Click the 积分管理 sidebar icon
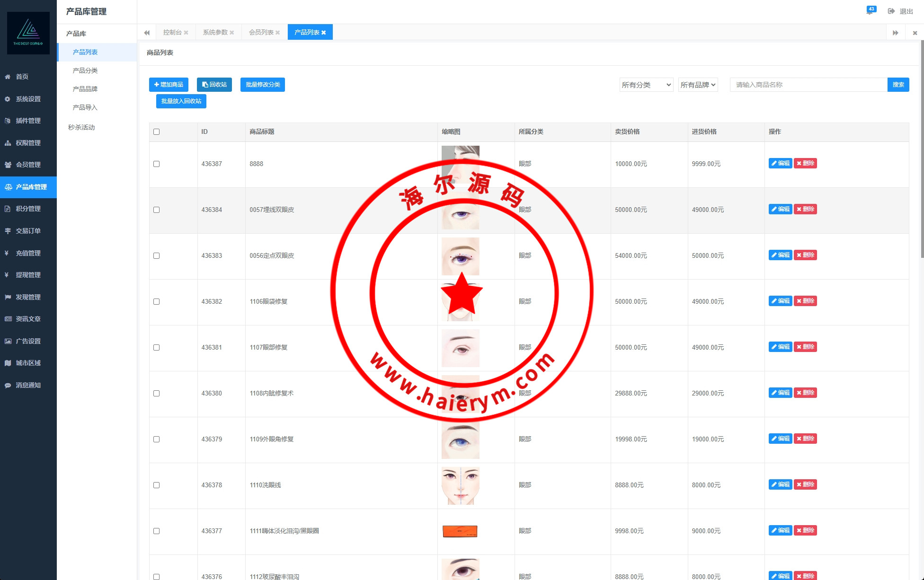Image resolution: width=924 pixels, height=580 pixels. 8,209
